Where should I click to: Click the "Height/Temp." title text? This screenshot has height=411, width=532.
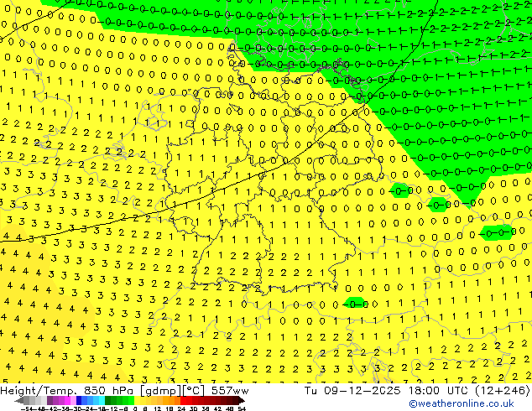[39, 391]
